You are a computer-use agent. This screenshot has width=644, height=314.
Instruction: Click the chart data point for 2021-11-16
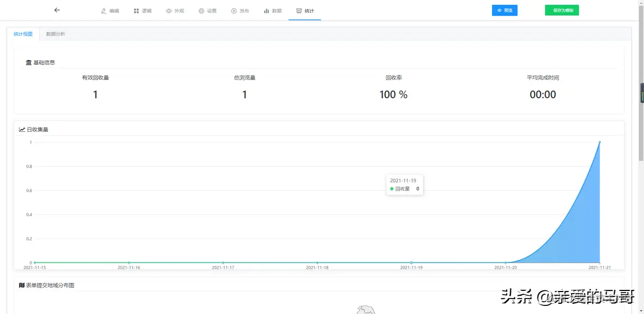(129, 263)
